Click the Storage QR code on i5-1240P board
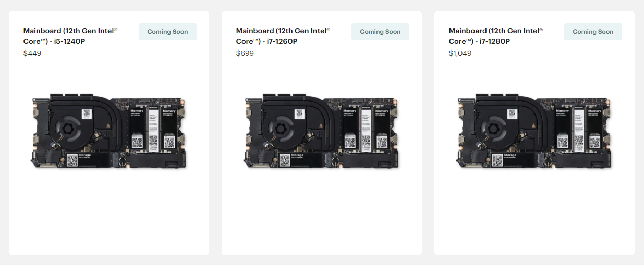Viewport: 644px width, 265px height. pyautogui.click(x=72, y=160)
